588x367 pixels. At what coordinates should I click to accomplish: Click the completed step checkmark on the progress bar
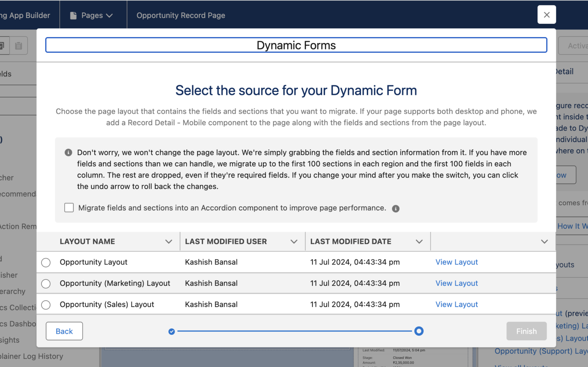(171, 331)
